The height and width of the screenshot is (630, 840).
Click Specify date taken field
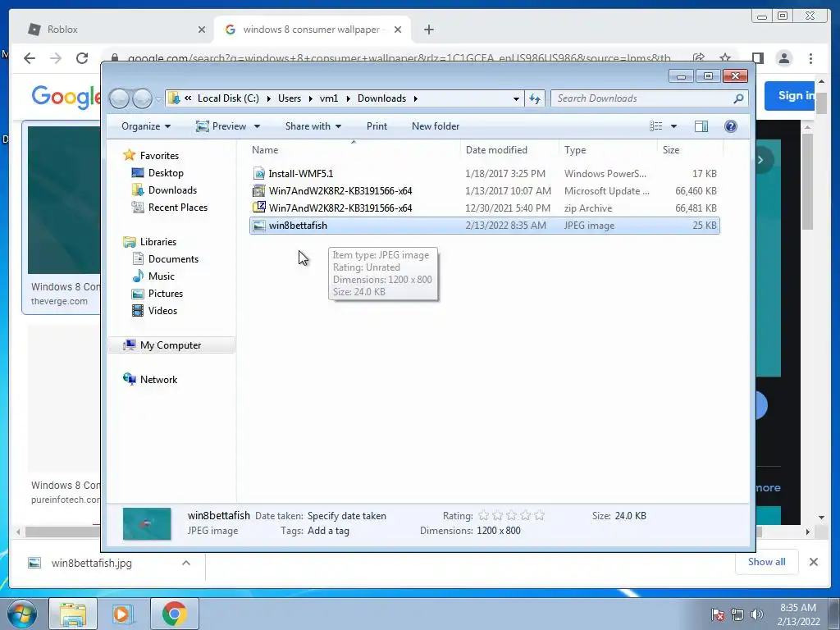coord(347,516)
